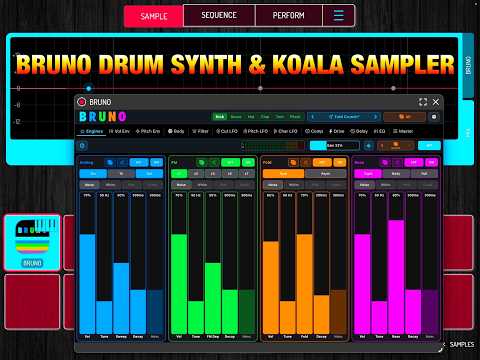This screenshot has height=360, width=480.
Task: Click the copy icon in Analog engine
Action: (x=110, y=163)
